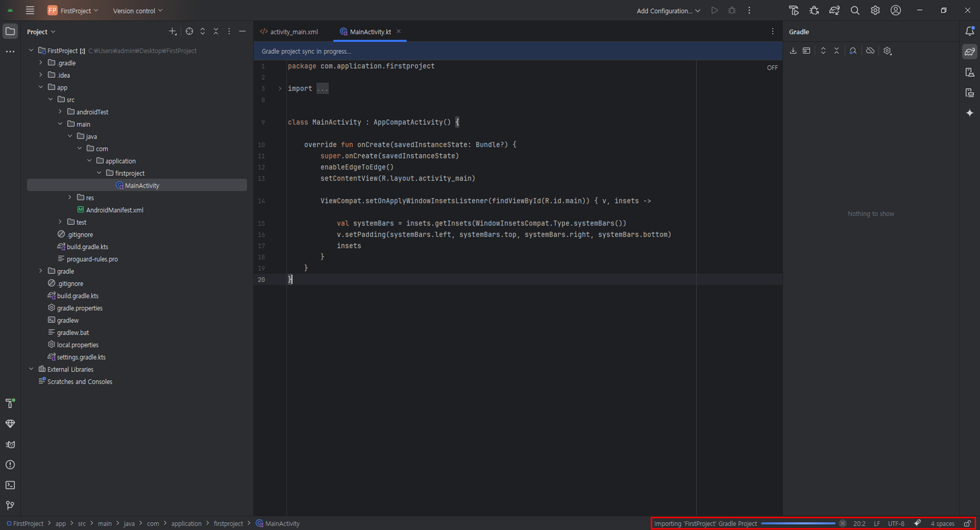Click 4 spaces indent setting in status bar
The image size is (980, 530).
tap(942, 524)
